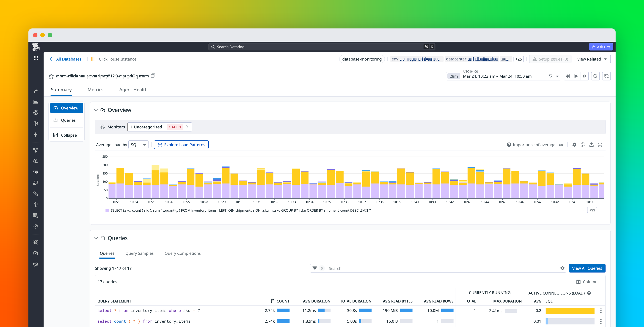Open the Watchdog sparkle icon in sidebar
644x327 pixels.
tap(36, 91)
